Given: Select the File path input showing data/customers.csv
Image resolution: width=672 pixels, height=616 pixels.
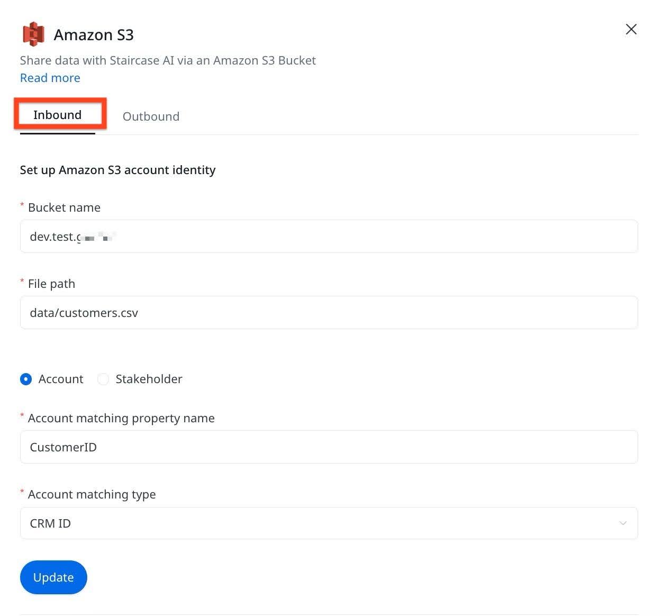Looking at the screenshot, I should [329, 313].
